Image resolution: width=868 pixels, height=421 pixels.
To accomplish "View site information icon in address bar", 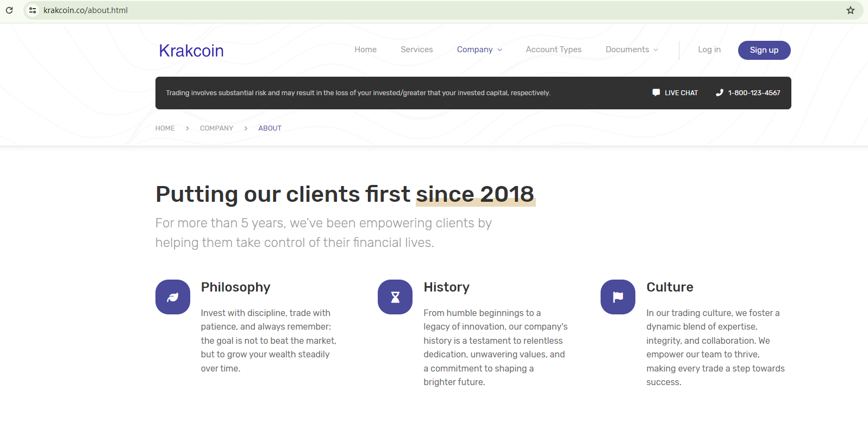I will [33, 10].
